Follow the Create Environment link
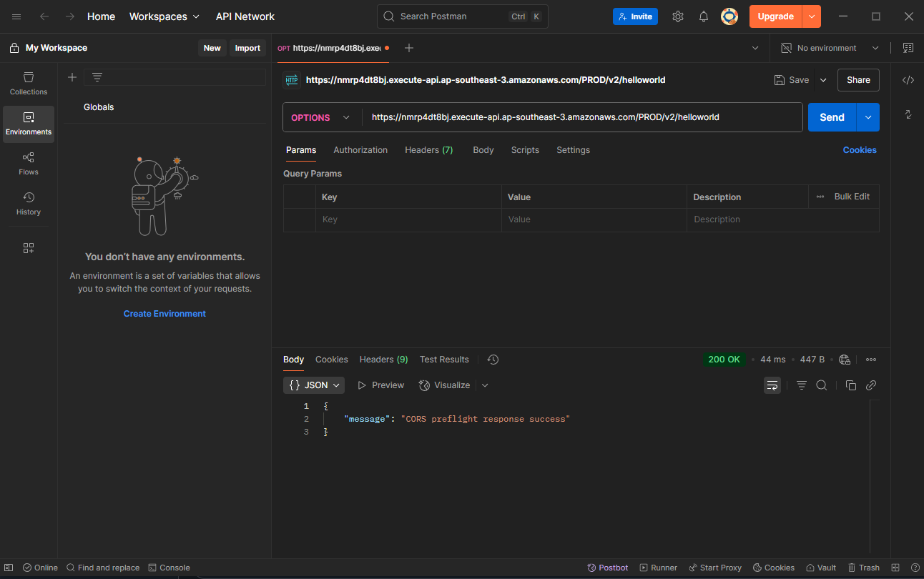This screenshot has width=924, height=579. [164, 314]
